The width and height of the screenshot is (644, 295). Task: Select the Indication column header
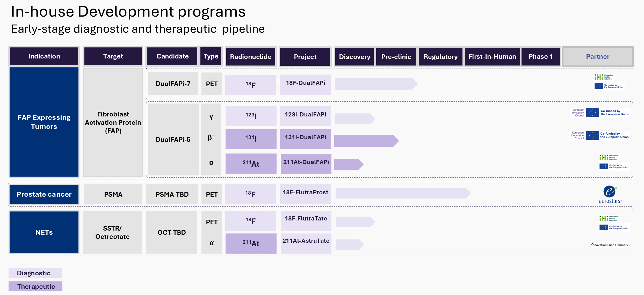coord(44,56)
